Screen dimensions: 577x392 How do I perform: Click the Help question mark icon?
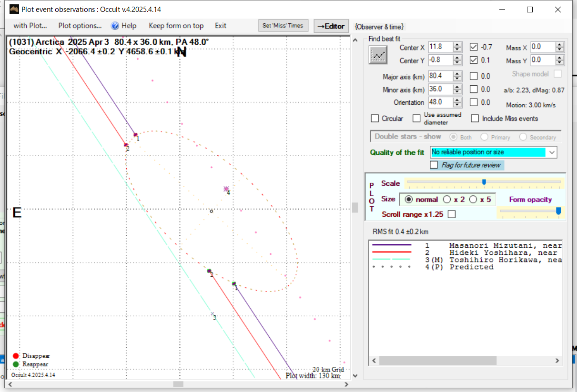pyautogui.click(x=115, y=26)
